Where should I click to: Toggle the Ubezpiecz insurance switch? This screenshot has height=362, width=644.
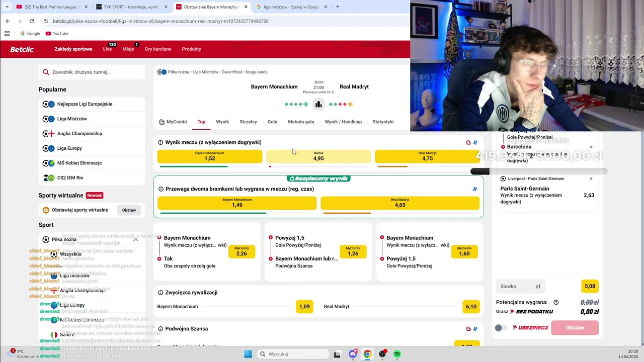coord(501,328)
